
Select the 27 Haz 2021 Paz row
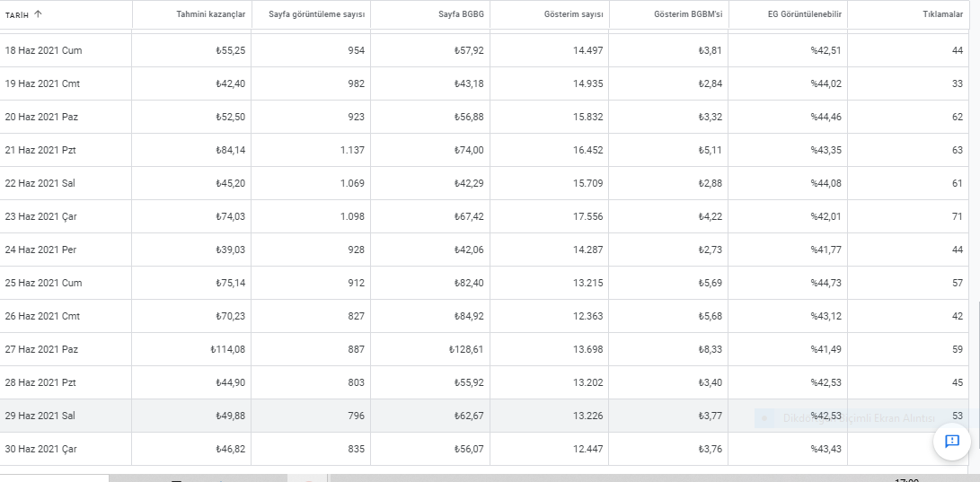[x=484, y=349]
